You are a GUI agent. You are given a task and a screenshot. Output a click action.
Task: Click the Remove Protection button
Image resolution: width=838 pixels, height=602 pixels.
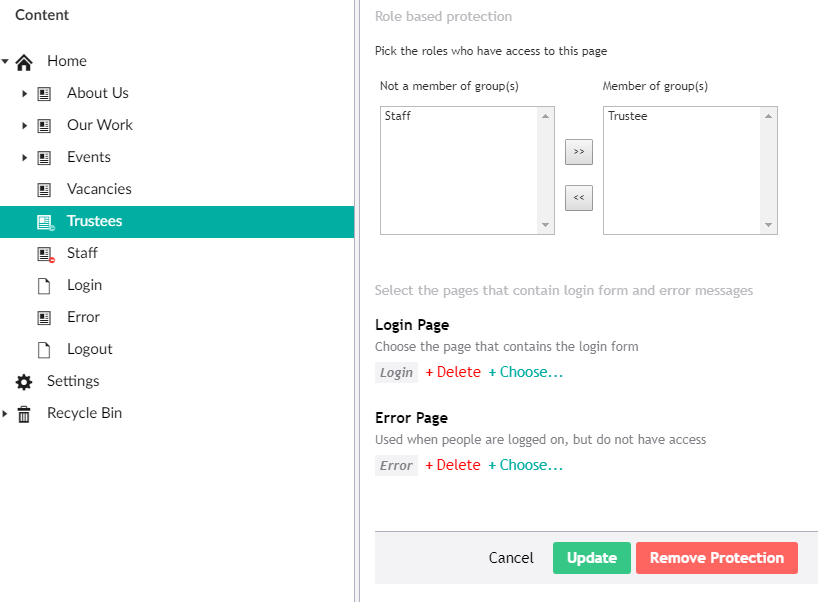(716, 558)
